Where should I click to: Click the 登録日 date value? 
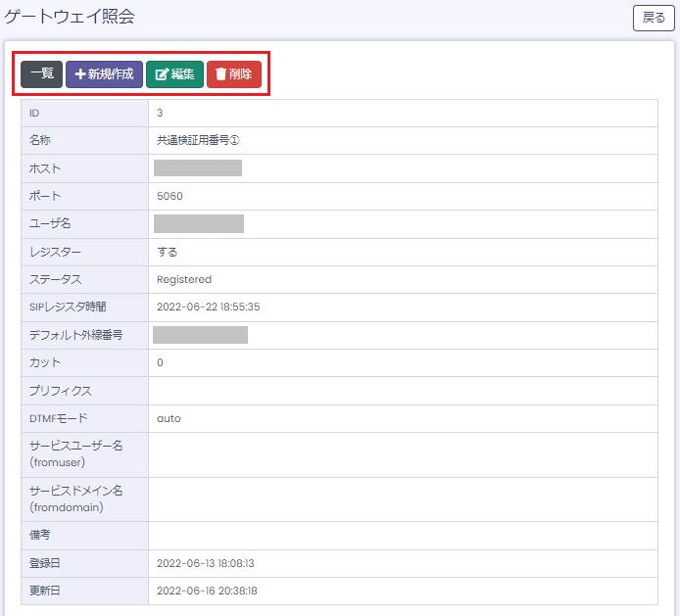click(x=206, y=563)
